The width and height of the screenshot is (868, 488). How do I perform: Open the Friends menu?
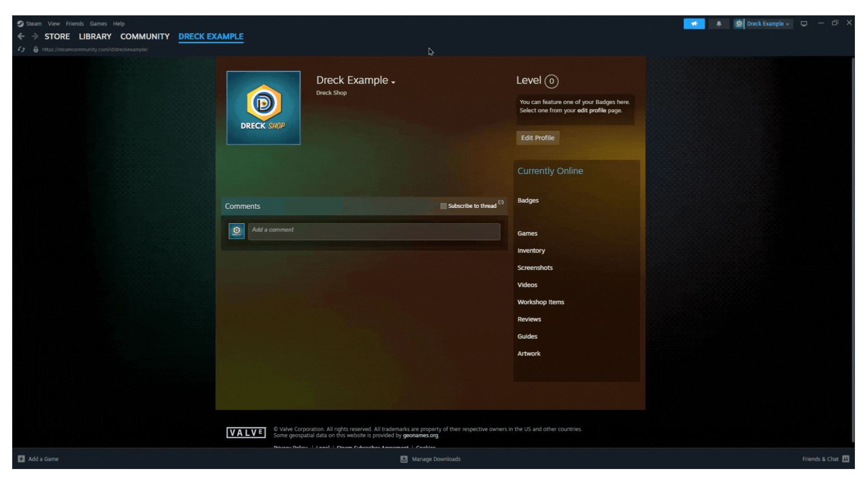[75, 23]
